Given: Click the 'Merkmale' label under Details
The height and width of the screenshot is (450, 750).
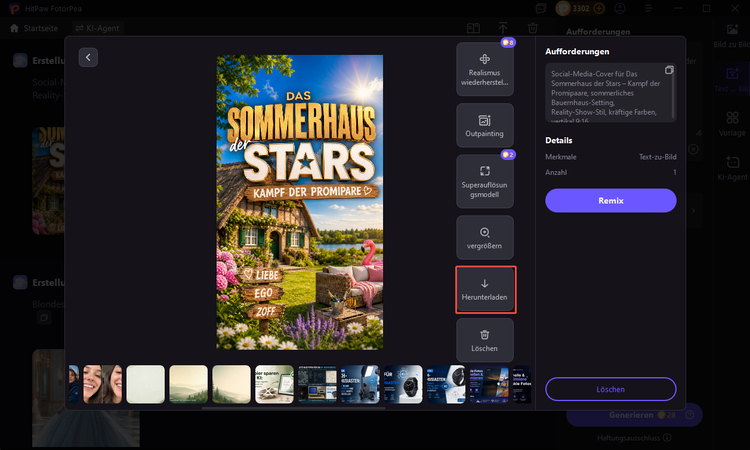Looking at the screenshot, I should [561, 157].
